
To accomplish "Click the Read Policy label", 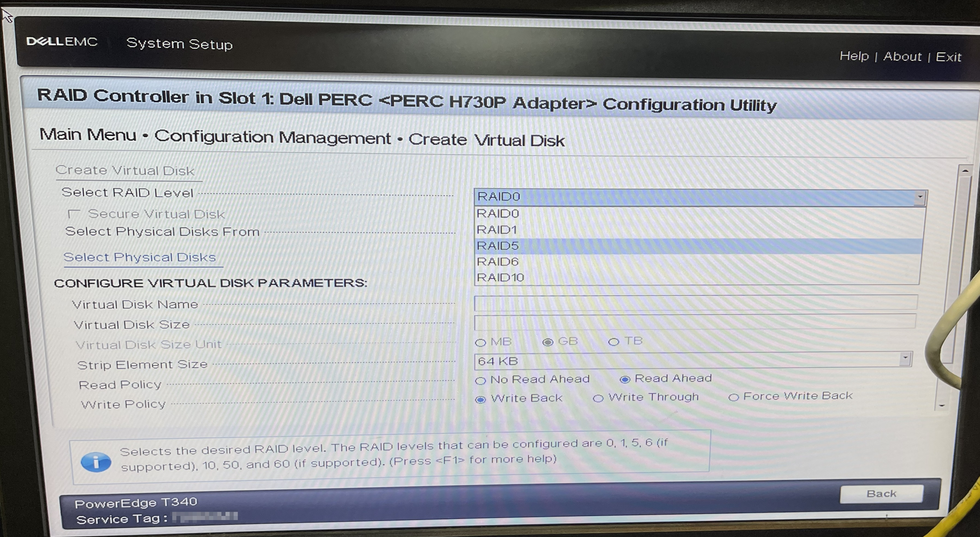I will point(120,384).
